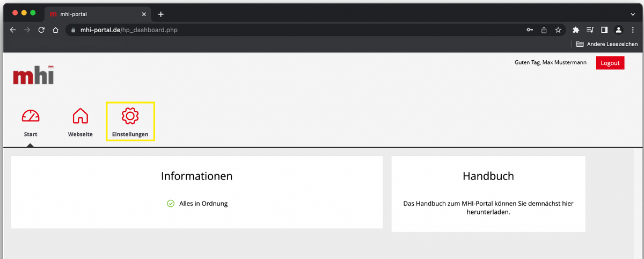The width and height of the screenshot is (644, 259).
Task: Open a new browser tab
Action: click(160, 14)
